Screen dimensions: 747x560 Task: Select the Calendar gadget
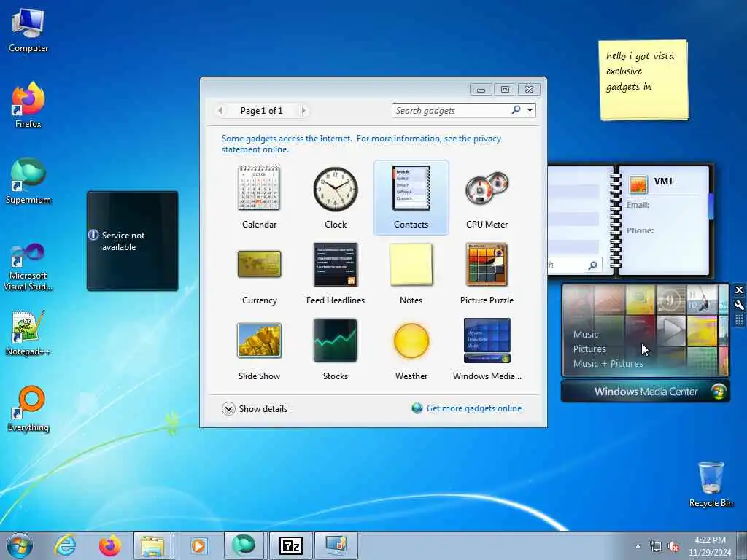pyautogui.click(x=259, y=198)
